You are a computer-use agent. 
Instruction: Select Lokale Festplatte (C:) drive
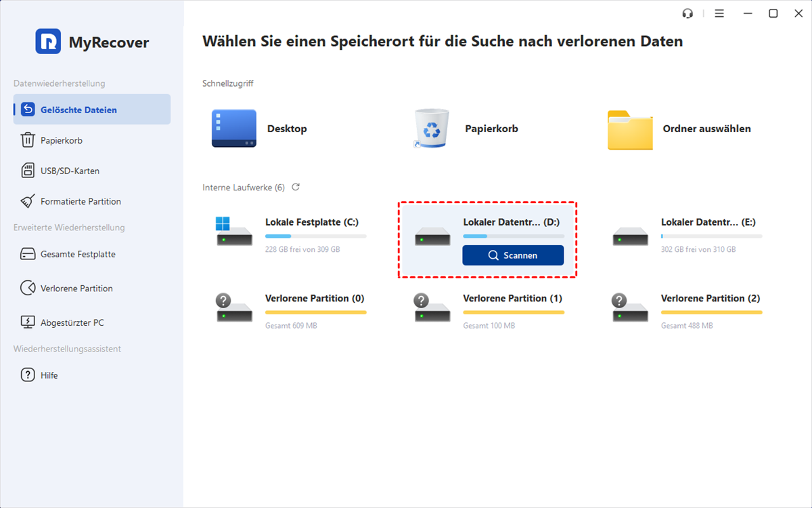tap(311, 222)
